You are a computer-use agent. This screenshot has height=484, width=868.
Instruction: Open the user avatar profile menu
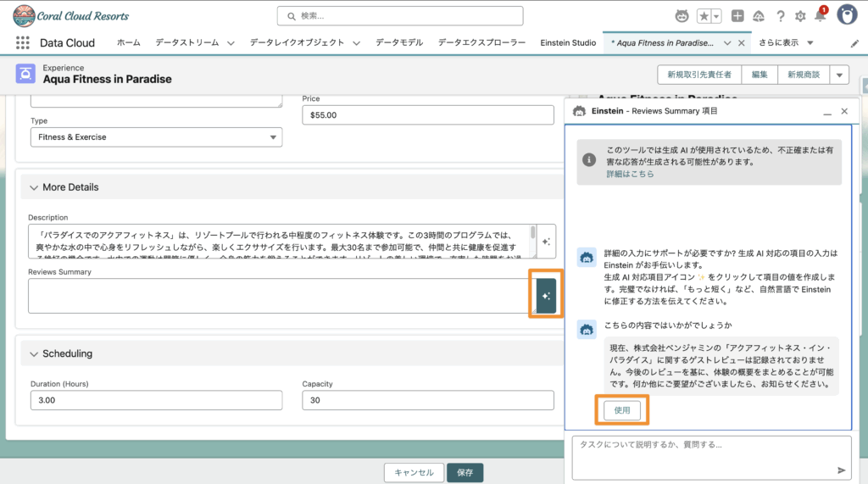tap(846, 15)
